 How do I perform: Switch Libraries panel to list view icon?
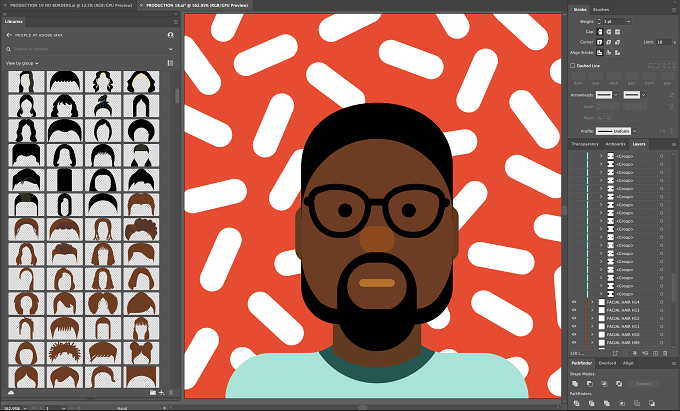[x=170, y=63]
